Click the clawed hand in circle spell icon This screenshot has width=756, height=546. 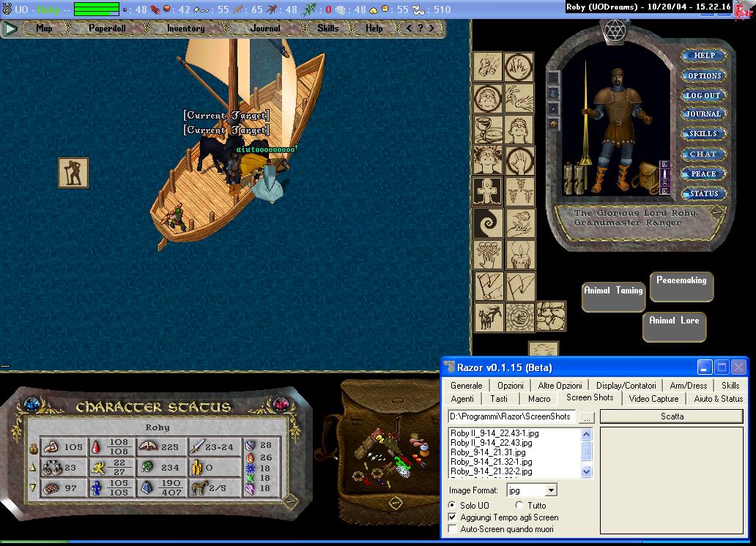point(519,67)
